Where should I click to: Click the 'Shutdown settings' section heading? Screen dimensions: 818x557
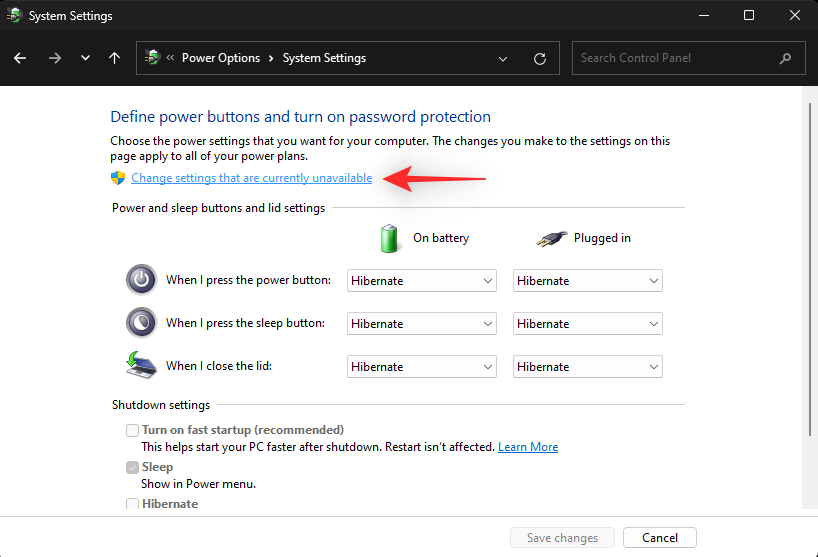pyautogui.click(x=161, y=405)
